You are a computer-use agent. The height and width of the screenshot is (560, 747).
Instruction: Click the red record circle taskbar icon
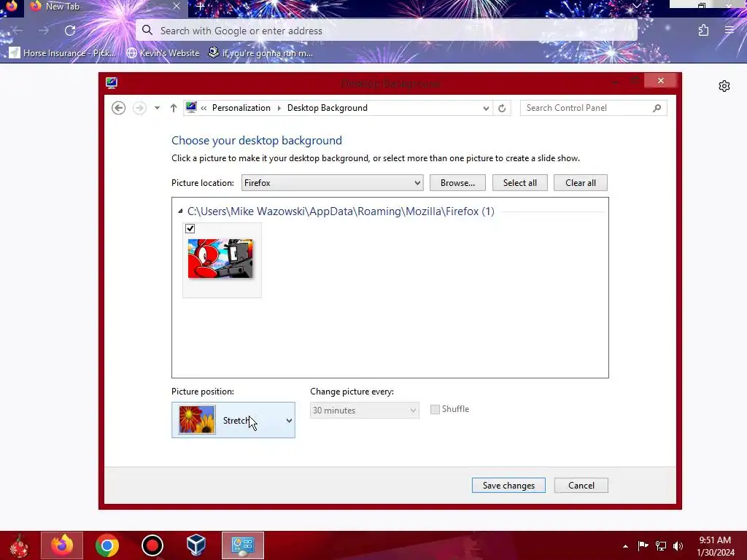(x=152, y=545)
